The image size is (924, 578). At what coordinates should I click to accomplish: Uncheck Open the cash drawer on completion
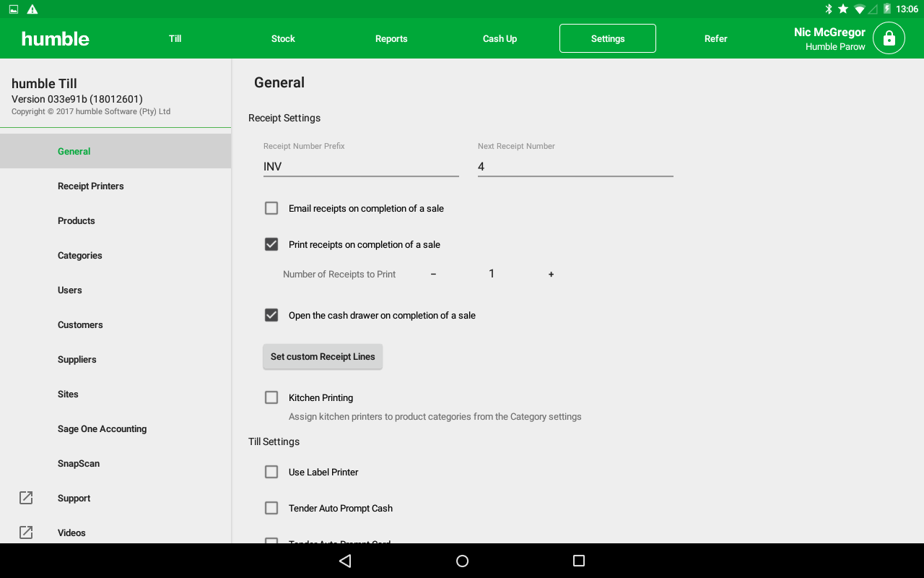tap(271, 315)
